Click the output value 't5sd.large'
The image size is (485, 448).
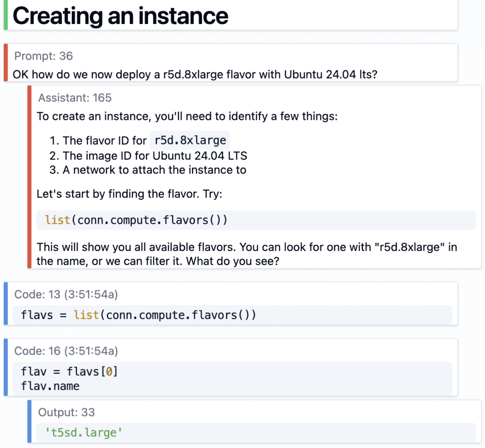84,433
